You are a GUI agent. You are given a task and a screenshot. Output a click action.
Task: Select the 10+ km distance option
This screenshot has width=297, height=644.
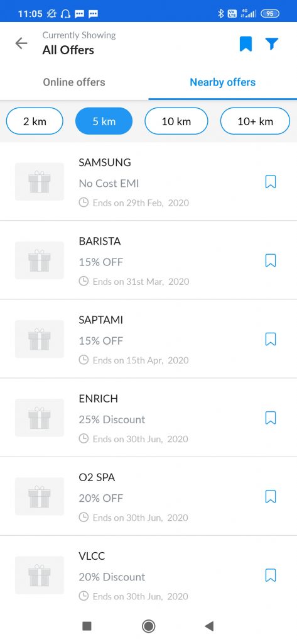click(255, 121)
